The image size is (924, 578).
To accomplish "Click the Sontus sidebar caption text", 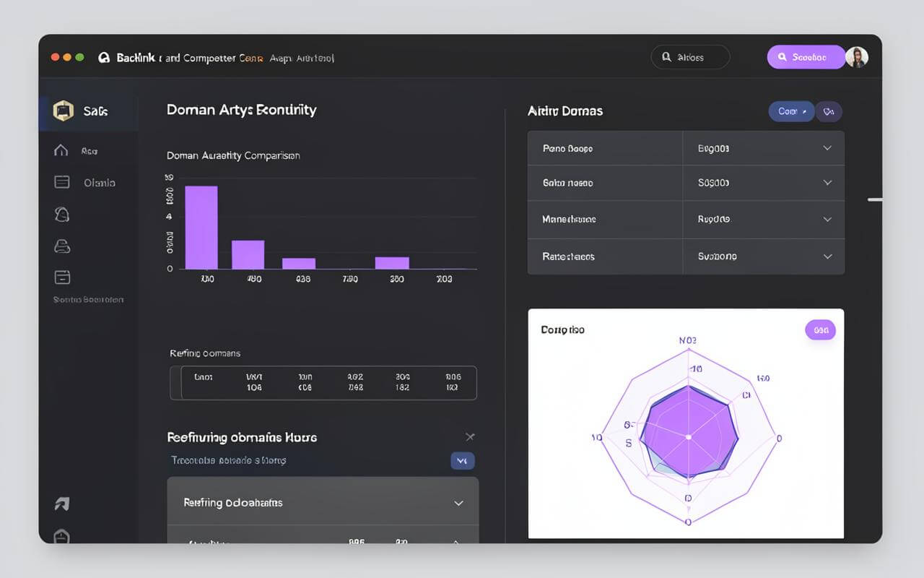I will pos(88,299).
